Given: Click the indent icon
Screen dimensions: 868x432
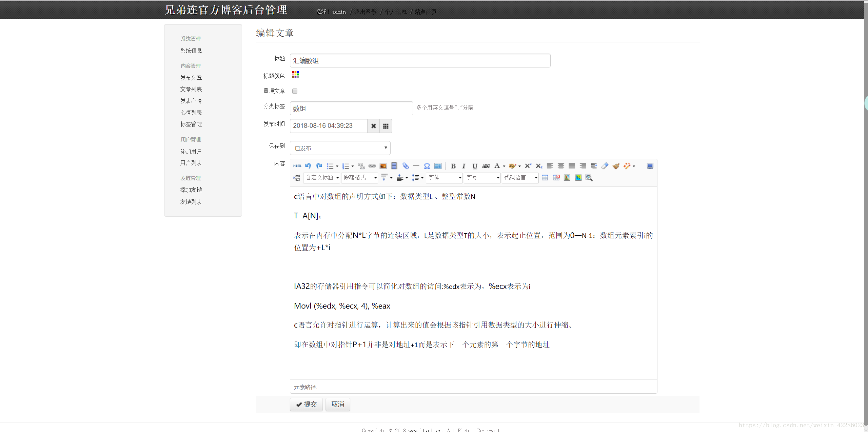Looking at the screenshot, I should [x=594, y=166].
